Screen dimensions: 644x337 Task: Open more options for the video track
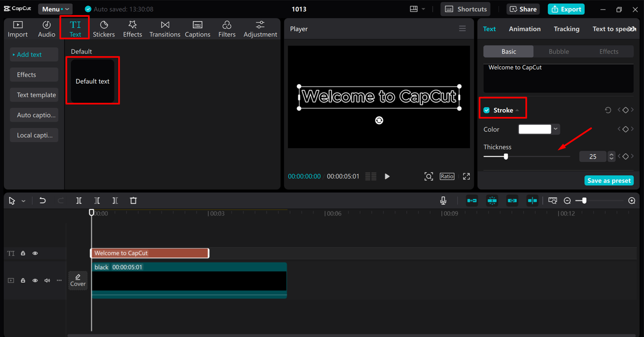tap(59, 280)
